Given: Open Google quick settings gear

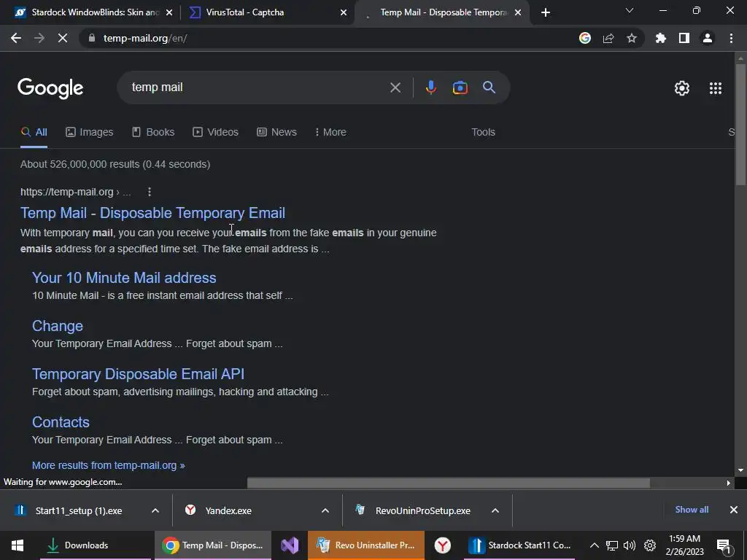Looking at the screenshot, I should point(682,88).
